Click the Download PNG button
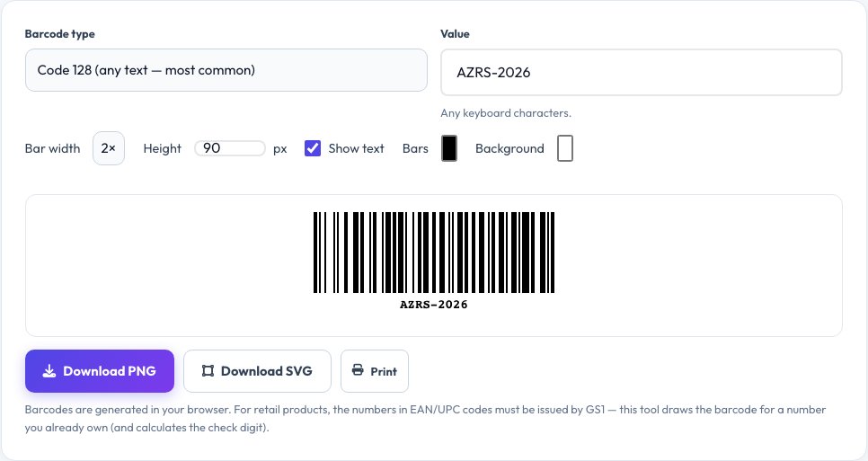The width and height of the screenshot is (868, 461). (x=100, y=371)
